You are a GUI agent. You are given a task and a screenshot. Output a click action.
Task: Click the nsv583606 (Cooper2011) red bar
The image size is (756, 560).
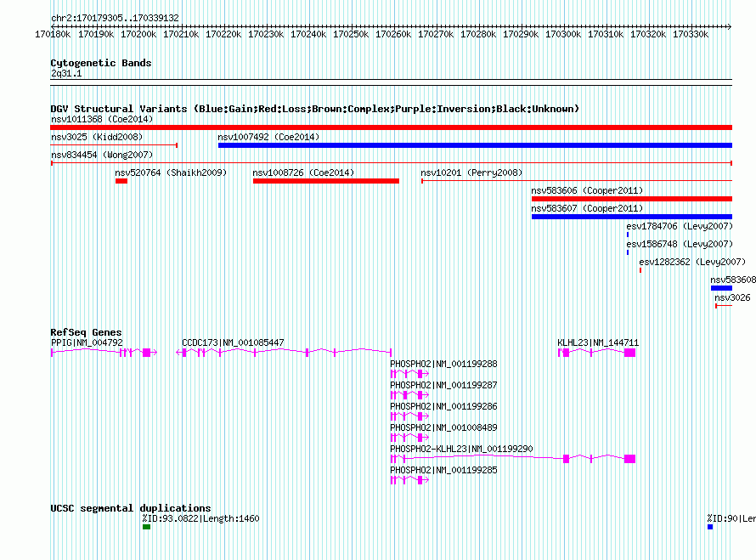[x=632, y=199]
